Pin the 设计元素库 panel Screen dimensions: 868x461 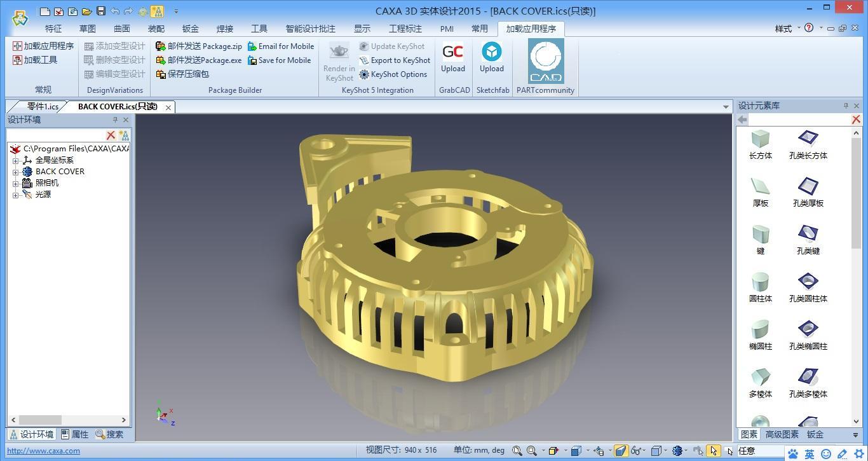click(846, 106)
